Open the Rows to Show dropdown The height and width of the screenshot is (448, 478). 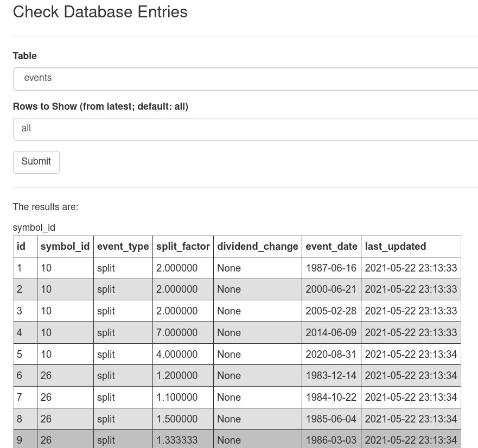point(245,129)
